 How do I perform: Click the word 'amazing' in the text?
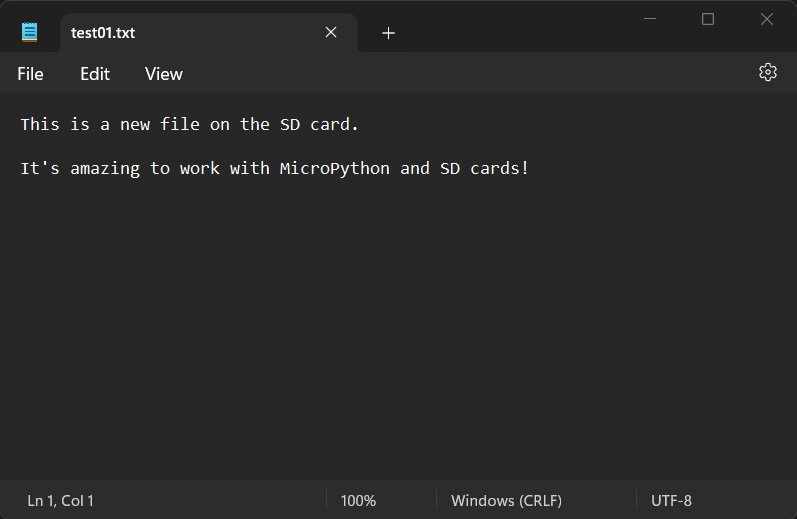[x=105, y=168]
